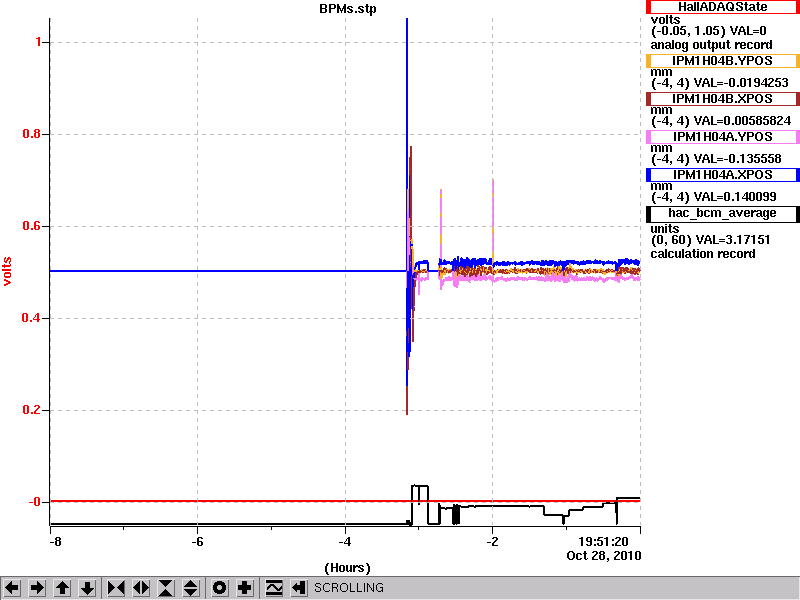Pan the plot right with right arrow

pos(37,588)
